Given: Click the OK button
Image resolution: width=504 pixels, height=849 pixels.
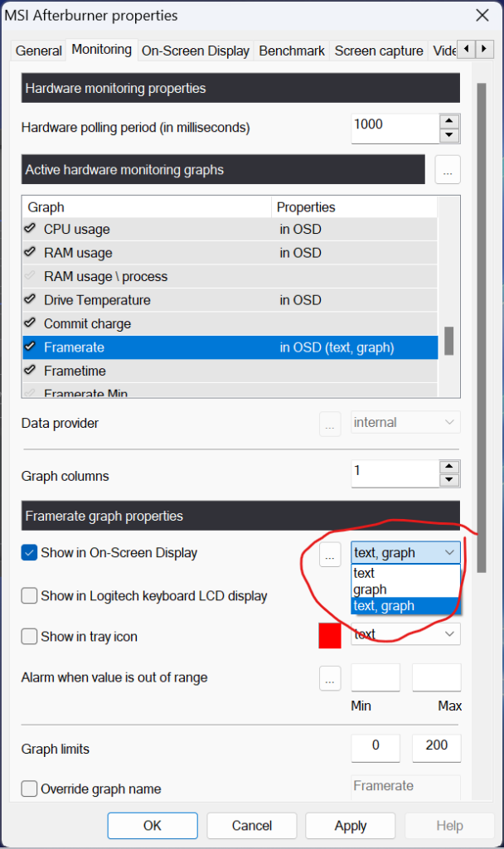Looking at the screenshot, I should pos(153,825).
